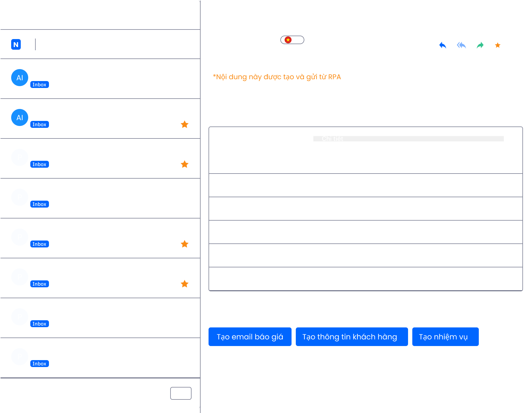Click the green Forward icon

pyautogui.click(x=480, y=45)
